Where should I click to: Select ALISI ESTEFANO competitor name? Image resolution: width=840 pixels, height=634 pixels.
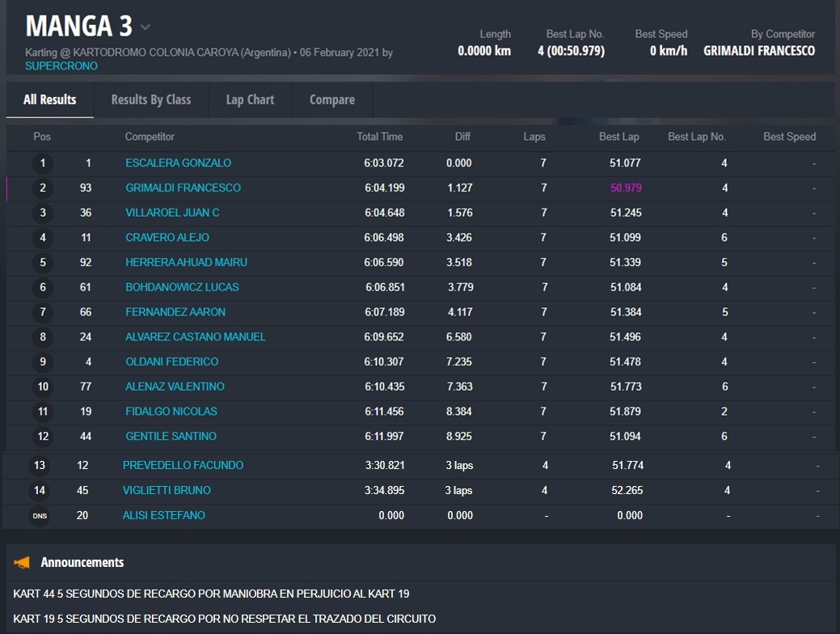[x=163, y=515]
